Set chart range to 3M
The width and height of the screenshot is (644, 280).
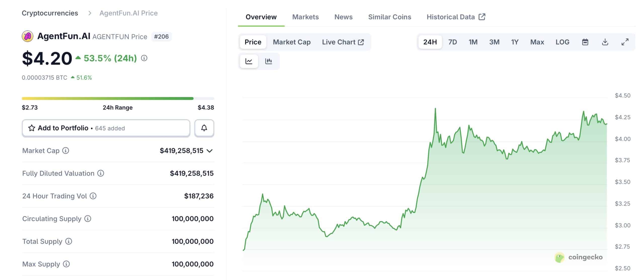[494, 42]
